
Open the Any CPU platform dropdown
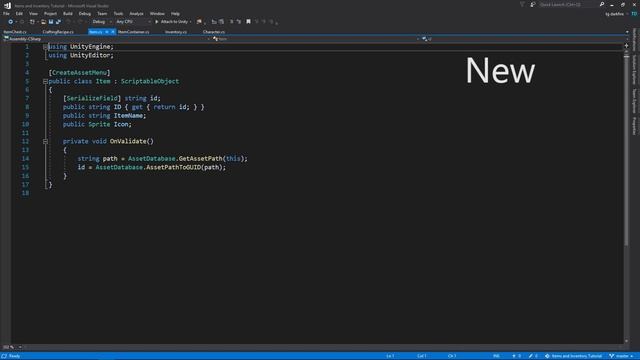tap(133, 22)
